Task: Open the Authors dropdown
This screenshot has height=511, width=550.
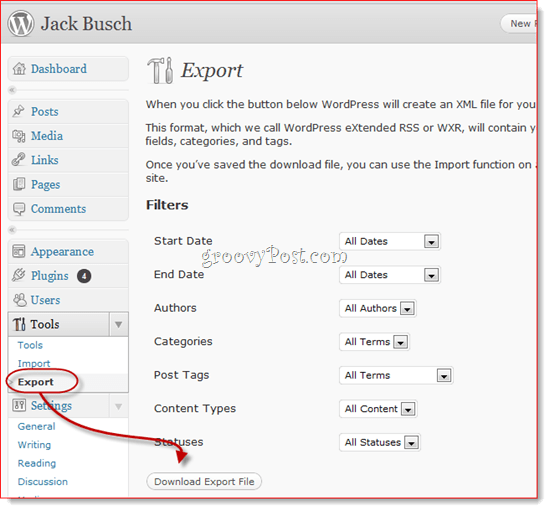Action: [377, 308]
